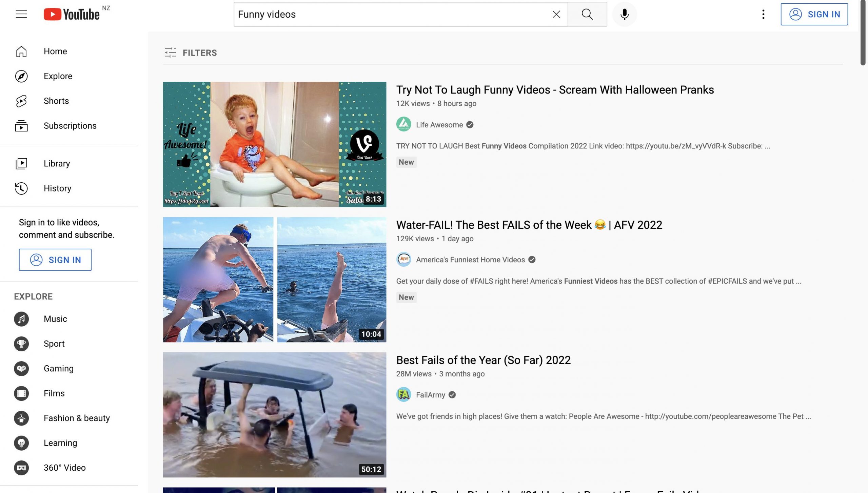Click the top-right Sign In button
868x493 pixels.
pyautogui.click(x=814, y=14)
